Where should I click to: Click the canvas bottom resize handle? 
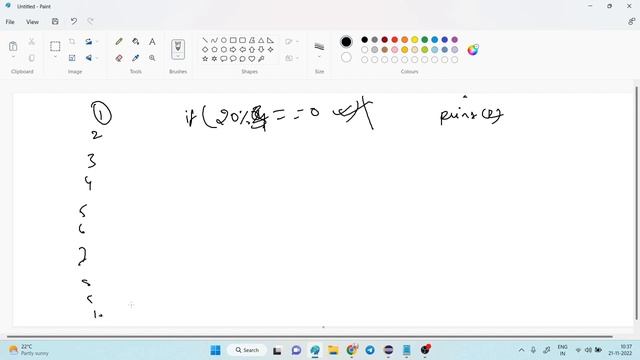pyautogui.click(x=323, y=327)
